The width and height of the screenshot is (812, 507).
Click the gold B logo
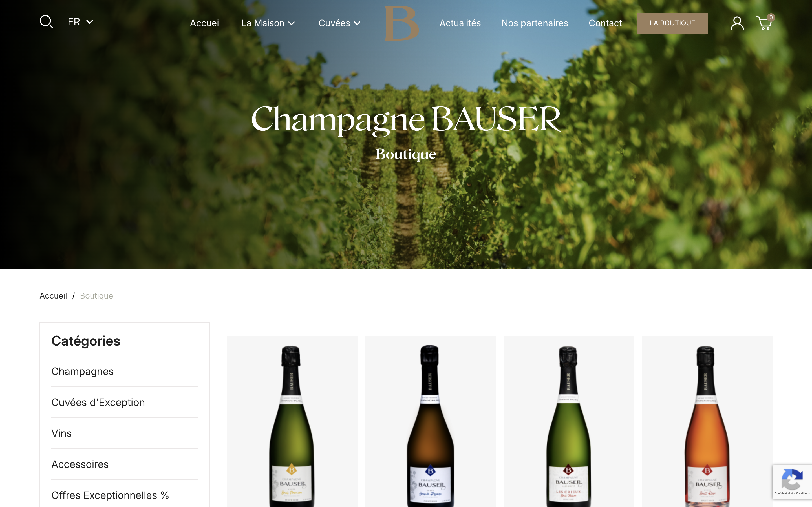point(402,23)
